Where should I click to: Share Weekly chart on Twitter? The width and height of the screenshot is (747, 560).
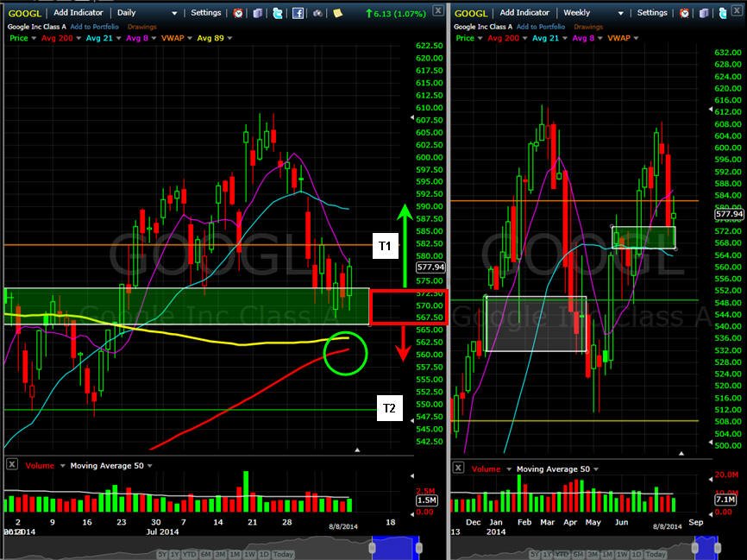tap(723, 13)
